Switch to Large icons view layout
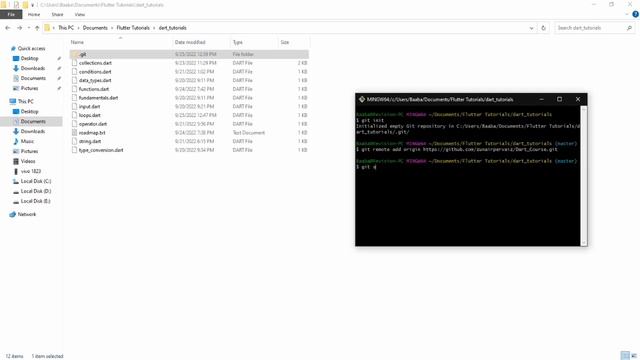 pos(634,356)
